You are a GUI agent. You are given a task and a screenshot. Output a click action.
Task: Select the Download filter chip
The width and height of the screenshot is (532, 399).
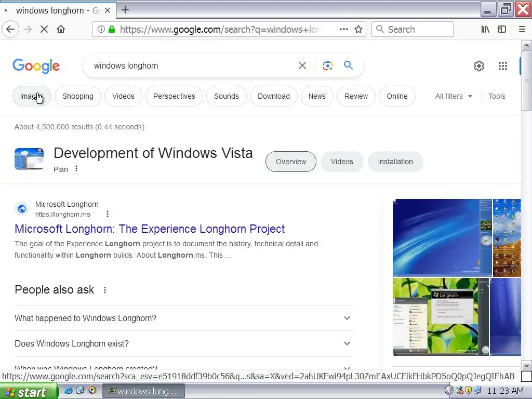273,96
